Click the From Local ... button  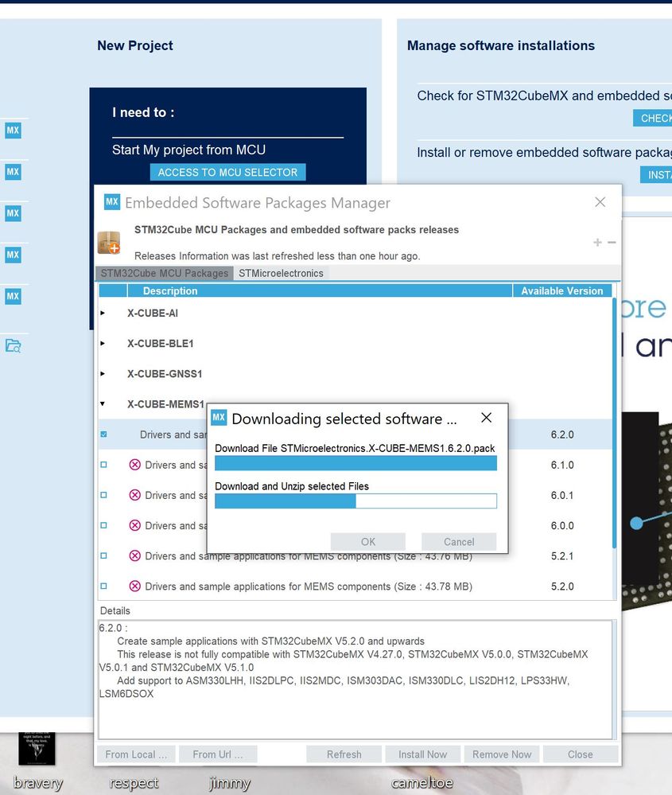point(136,754)
